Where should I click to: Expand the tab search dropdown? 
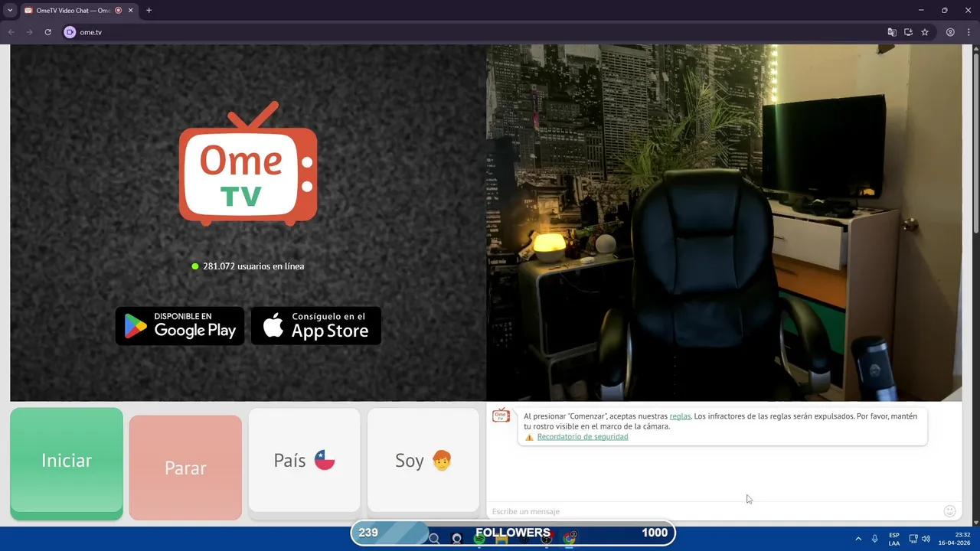pyautogui.click(x=10, y=11)
